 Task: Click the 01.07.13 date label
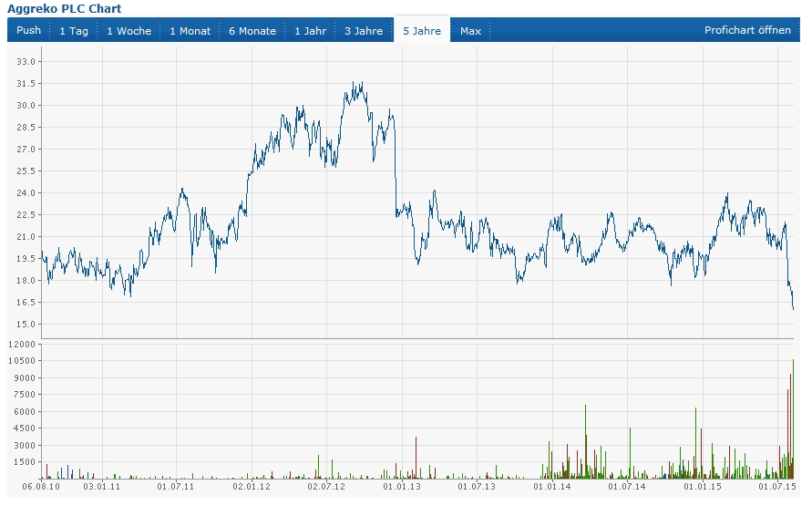pyautogui.click(x=477, y=487)
